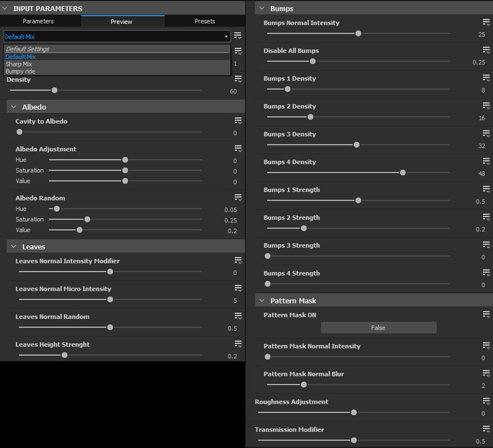The height and width of the screenshot is (448, 493).
Task: Open preset menu icon next to dropdown
Action: point(237,36)
